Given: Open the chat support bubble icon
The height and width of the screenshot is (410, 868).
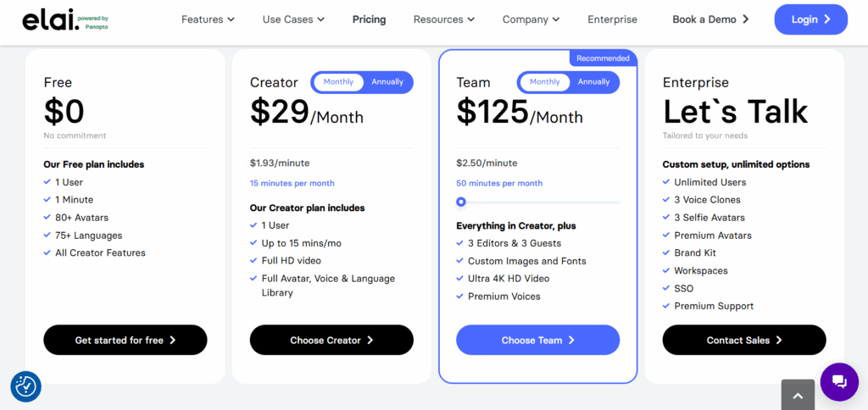Looking at the screenshot, I should tap(839, 380).
